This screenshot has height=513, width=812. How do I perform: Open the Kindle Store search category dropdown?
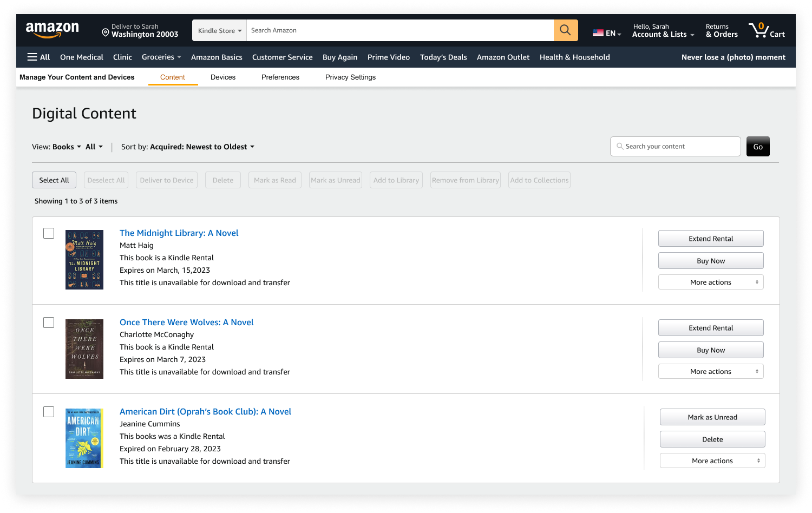point(219,30)
